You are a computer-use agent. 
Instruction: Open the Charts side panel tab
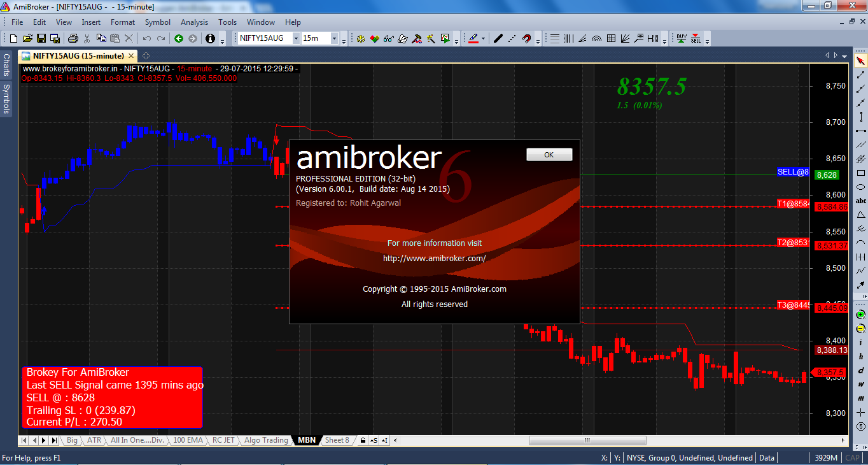[6, 65]
